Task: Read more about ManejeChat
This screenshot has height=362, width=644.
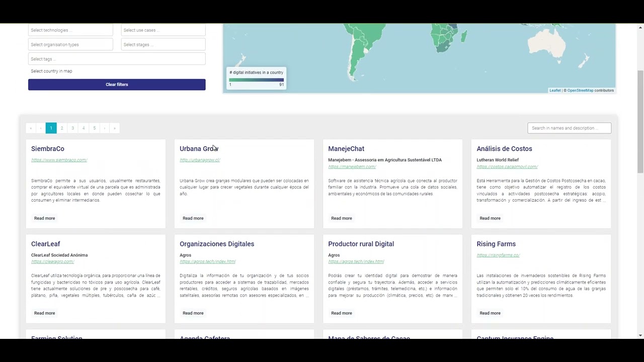Action: tap(342, 218)
